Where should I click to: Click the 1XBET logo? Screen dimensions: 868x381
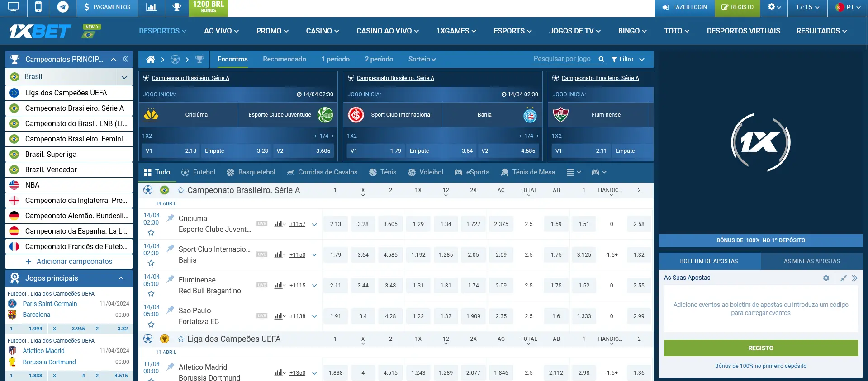40,31
